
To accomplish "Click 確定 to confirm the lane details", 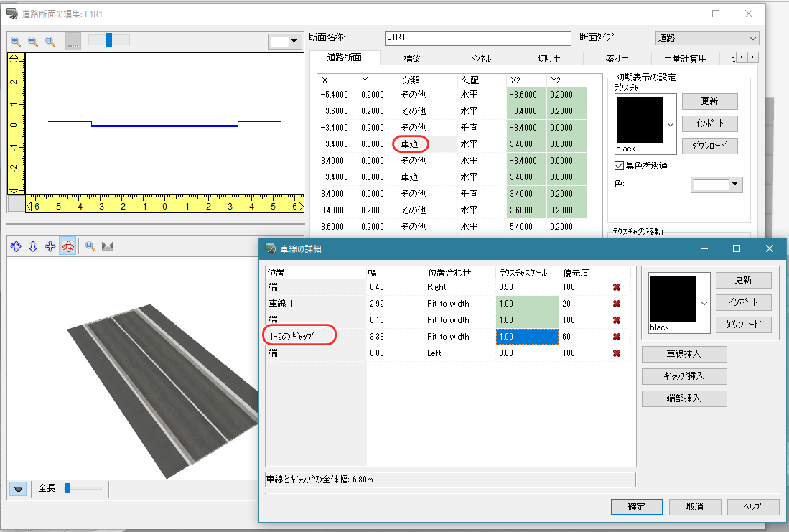I will 637,507.
